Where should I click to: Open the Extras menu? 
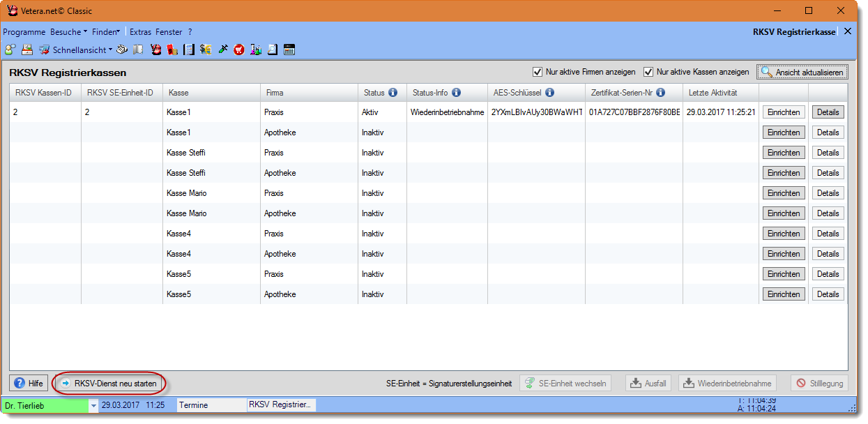pos(140,32)
